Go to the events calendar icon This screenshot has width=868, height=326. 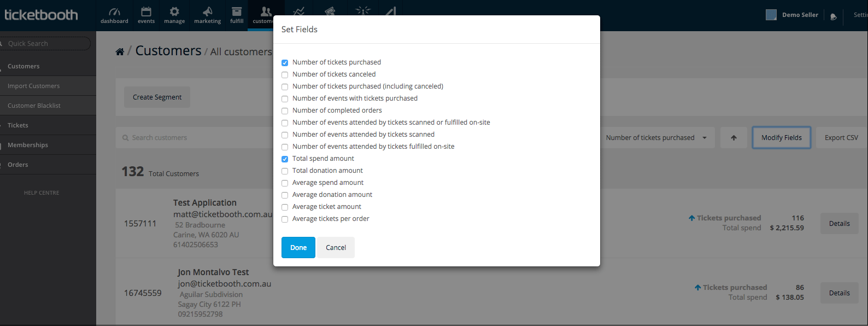click(146, 11)
